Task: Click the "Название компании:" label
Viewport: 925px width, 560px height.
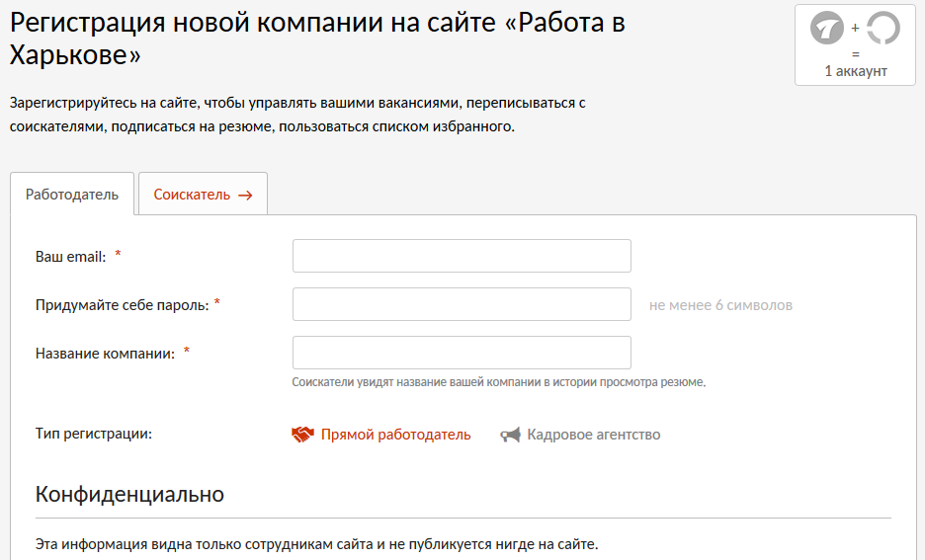Action: coord(105,353)
